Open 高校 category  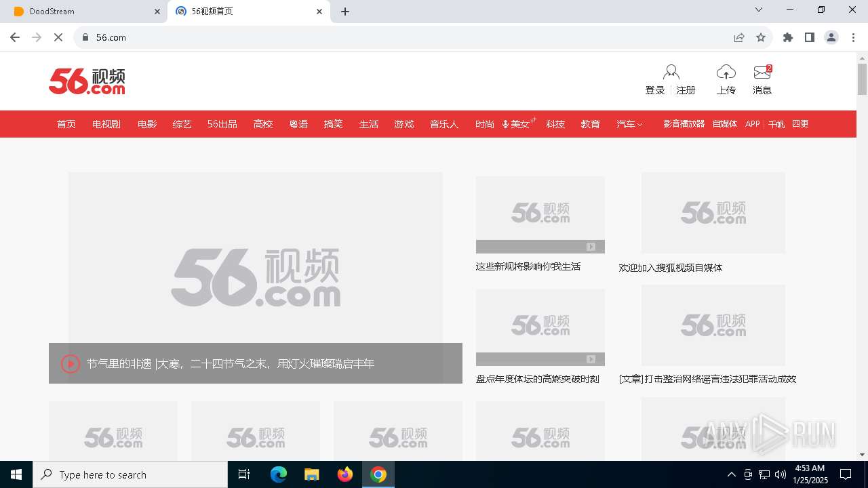(x=263, y=124)
